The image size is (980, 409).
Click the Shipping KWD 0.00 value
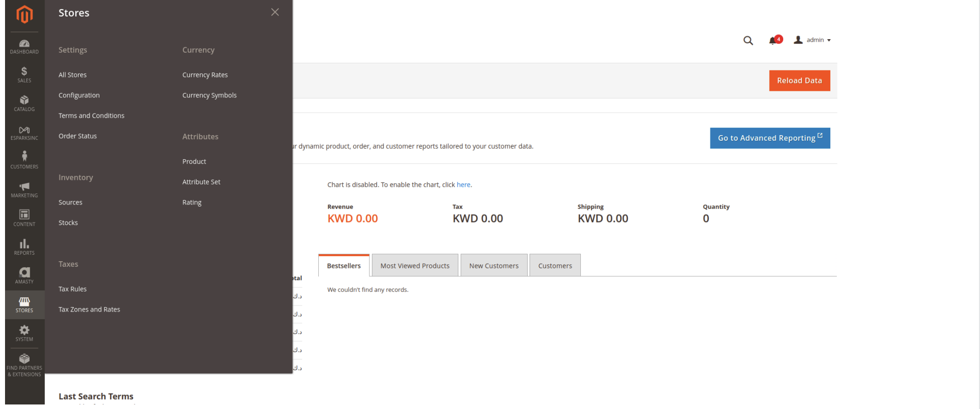(602, 219)
